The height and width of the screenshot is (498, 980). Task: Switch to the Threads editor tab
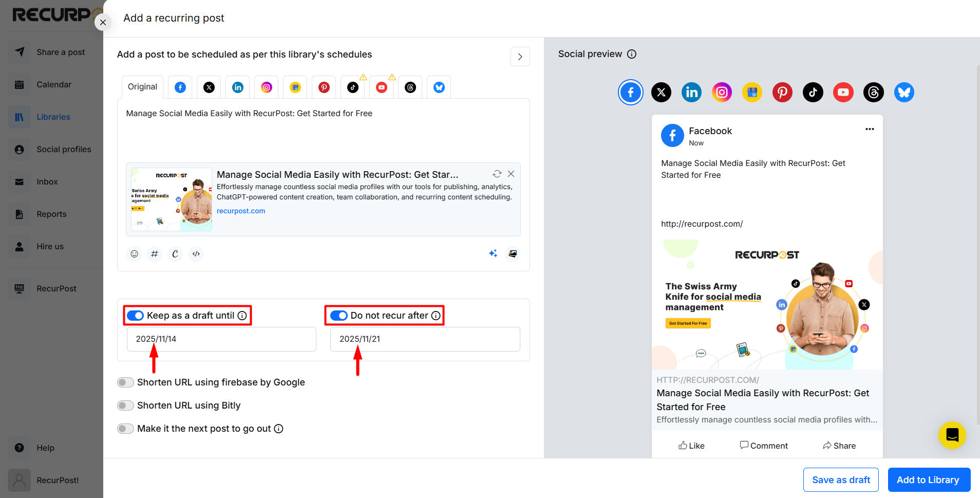click(x=410, y=87)
